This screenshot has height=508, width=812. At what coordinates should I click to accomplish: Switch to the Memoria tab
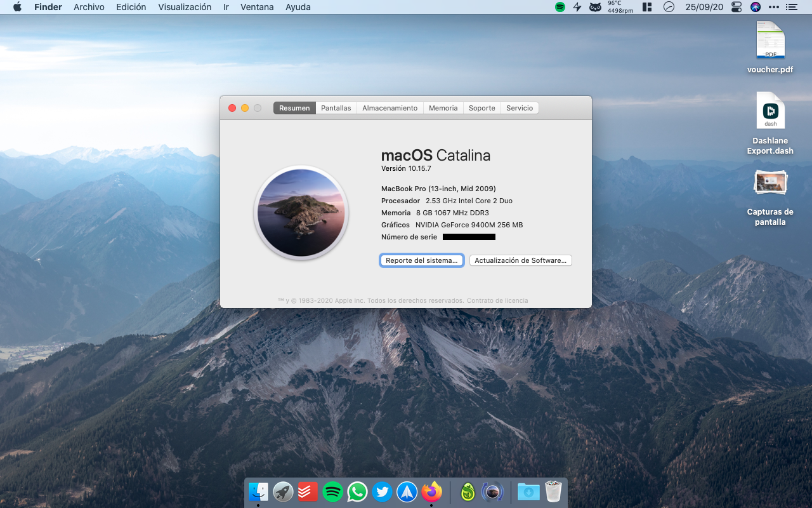pyautogui.click(x=443, y=108)
